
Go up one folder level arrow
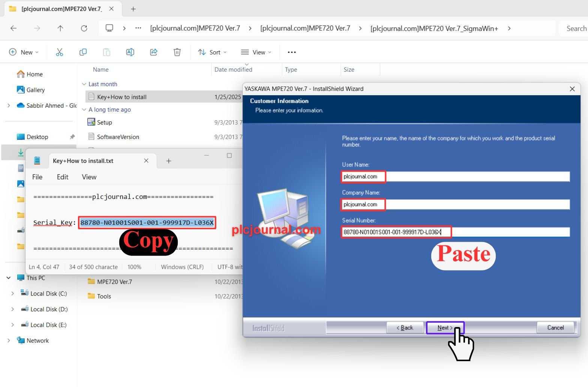(60, 28)
